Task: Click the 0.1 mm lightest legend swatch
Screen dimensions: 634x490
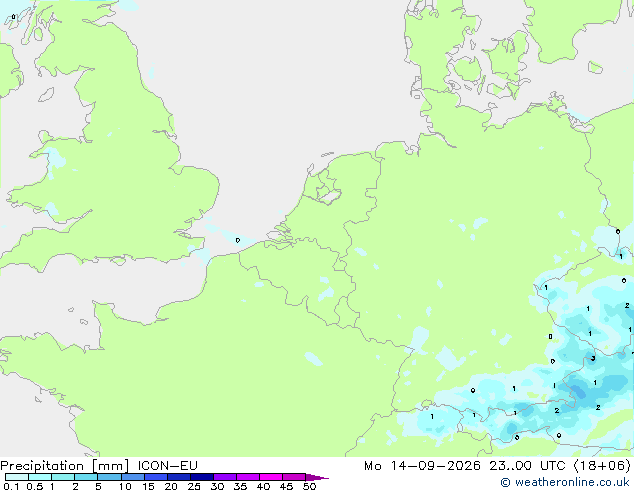Action: (x=17, y=477)
